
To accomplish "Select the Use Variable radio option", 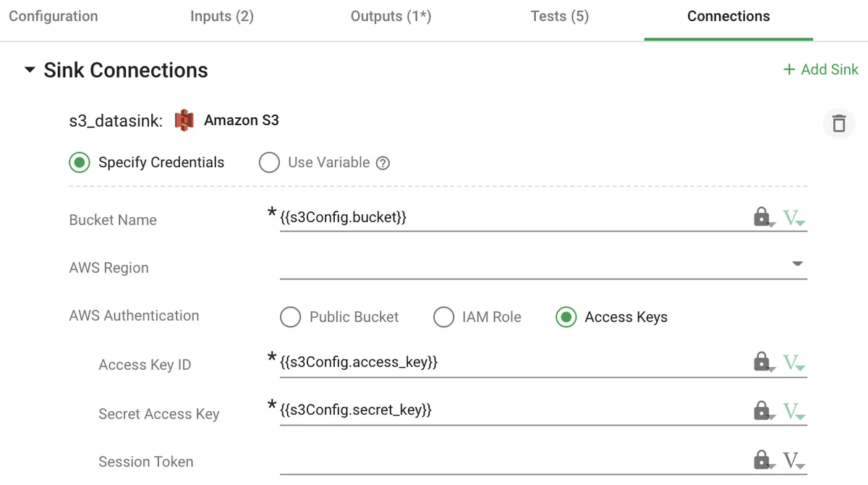I will (269, 162).
